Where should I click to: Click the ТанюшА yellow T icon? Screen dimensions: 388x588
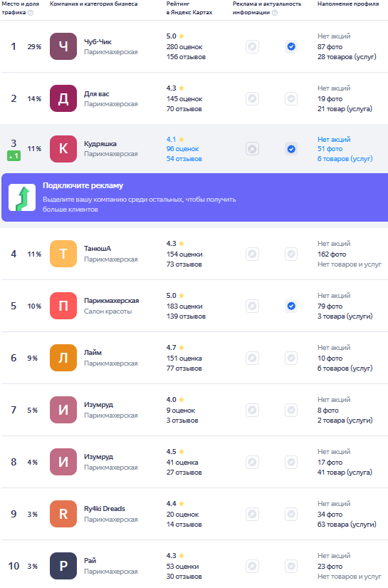[63, 254]
